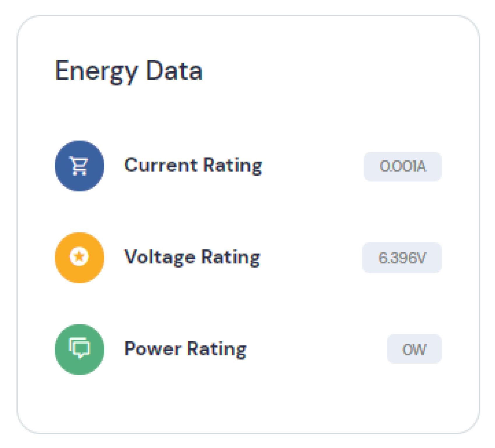
Task: Click the blue shopping cart icon
Action: 79,166
